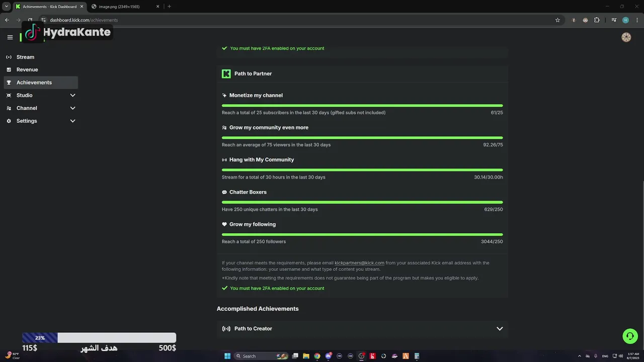
Task: Open the kickpartners@kick.com email link
Action: click(x=359, y=263)
